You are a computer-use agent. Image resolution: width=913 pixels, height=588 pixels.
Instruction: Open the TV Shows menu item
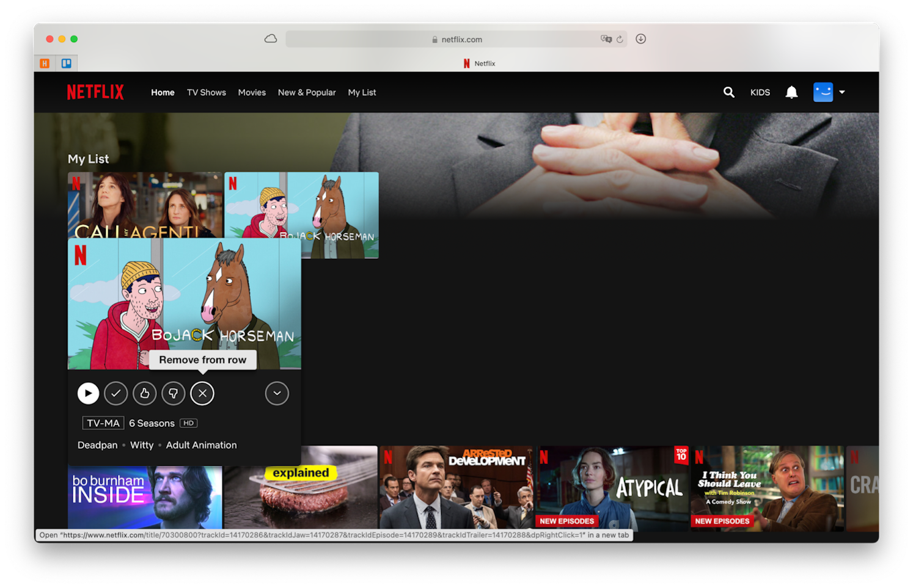coord(206,92)
